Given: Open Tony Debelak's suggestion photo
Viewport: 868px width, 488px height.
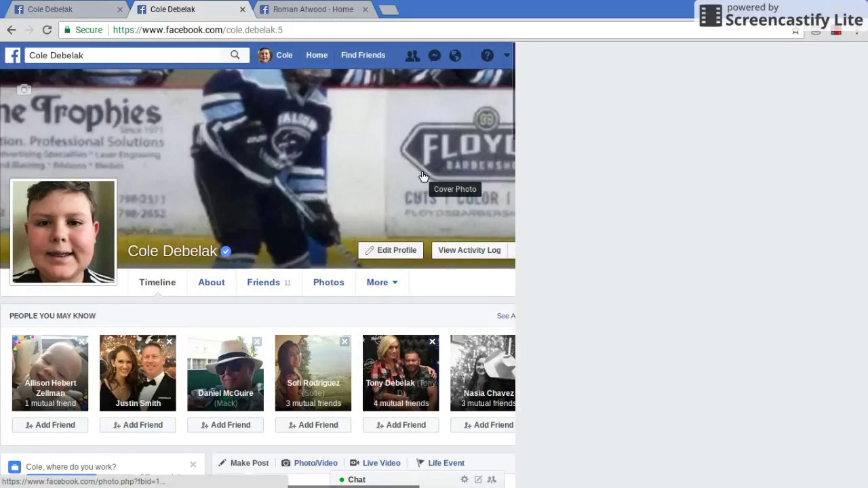Looking at the screenshot, I should pos(401,373).
